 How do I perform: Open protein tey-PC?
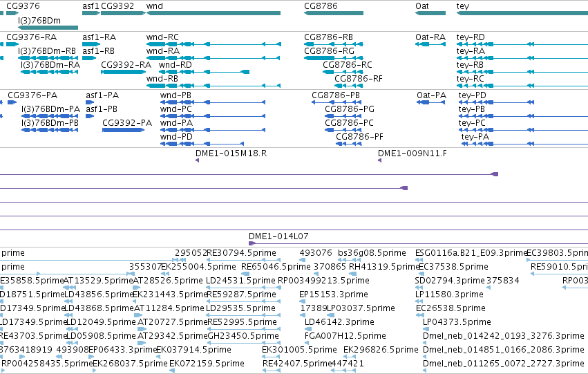pos(472,124)
